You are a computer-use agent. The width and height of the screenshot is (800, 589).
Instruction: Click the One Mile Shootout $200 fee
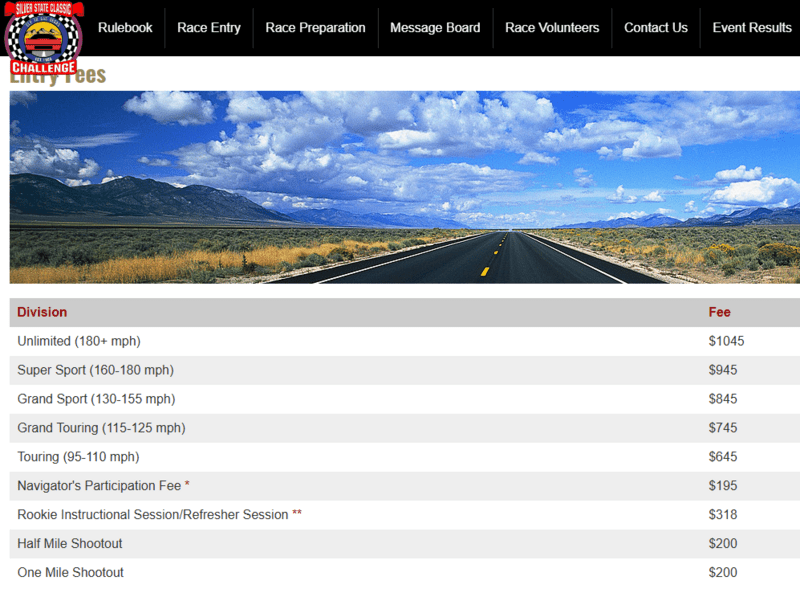point(723,573)
